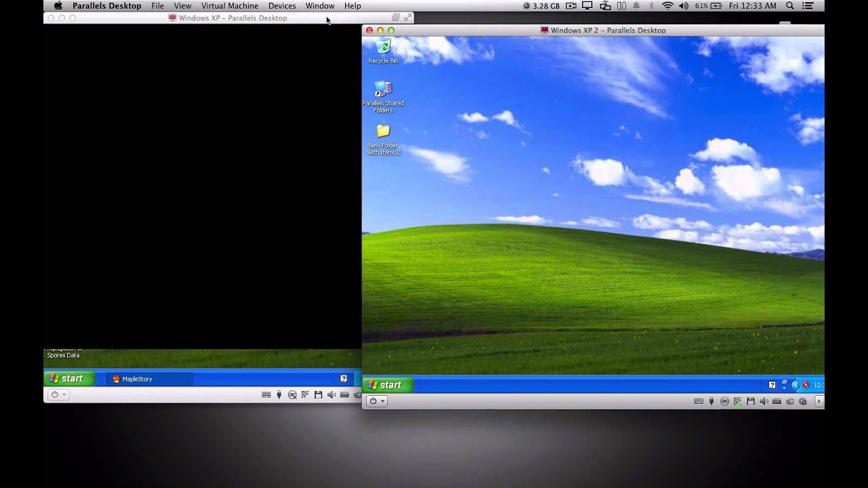
Task: Click Windows XP 2 – Parallels Desktop title
Action: (x=608, y=30)
